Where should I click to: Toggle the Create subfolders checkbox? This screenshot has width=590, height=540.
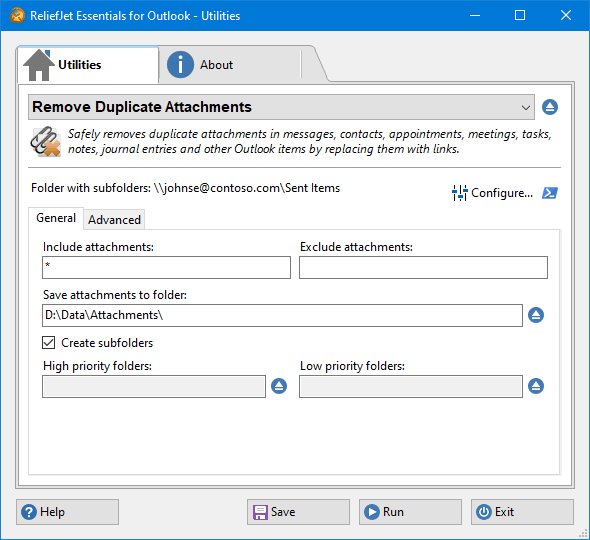49,343
